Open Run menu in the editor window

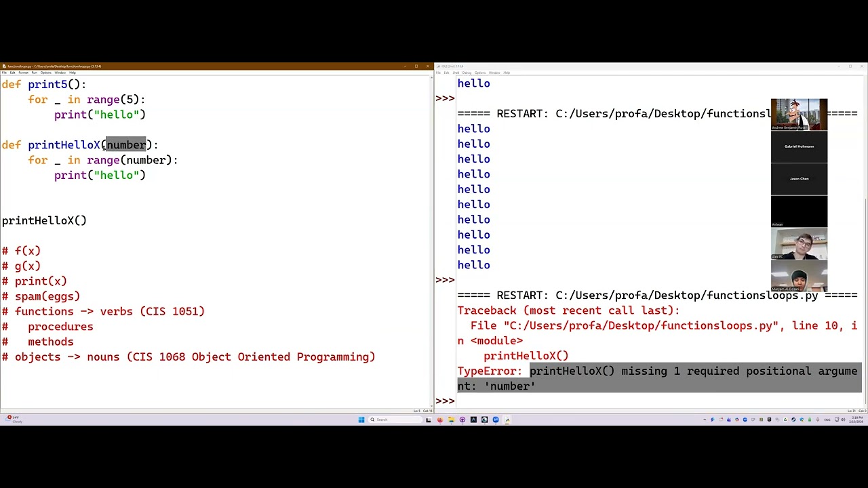coord(35,73)
